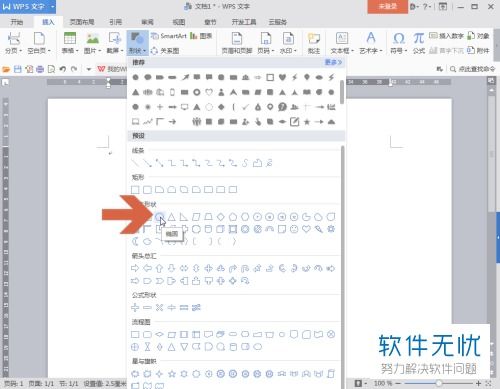Select the plus sign formula shape
This screenshot has height=389, width=500.
pos(135,307)
